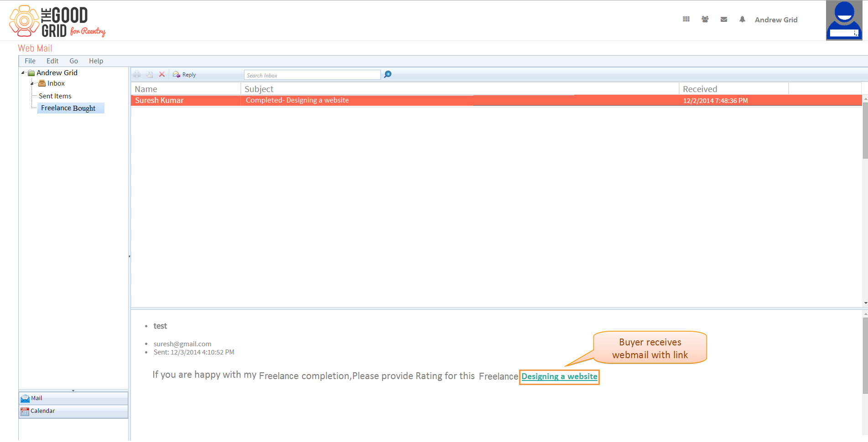The image size is (868, 442).
Task: Open the Sent Items folder
Action: tap(55, 96)
